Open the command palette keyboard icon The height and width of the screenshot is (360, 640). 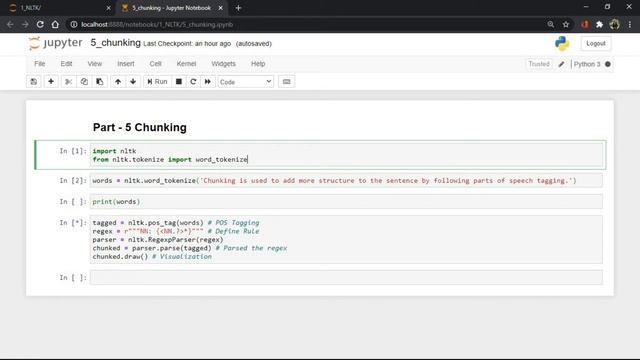(x=287, y=82)
